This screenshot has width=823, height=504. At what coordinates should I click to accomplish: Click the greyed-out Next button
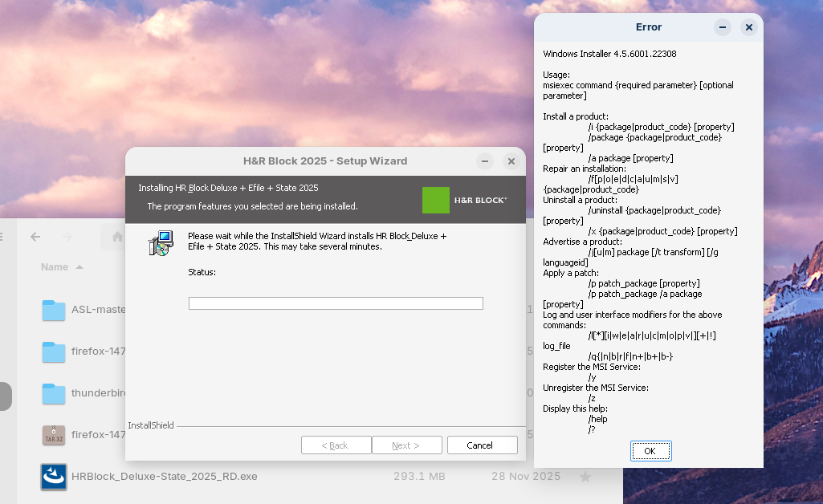point(406,445)
